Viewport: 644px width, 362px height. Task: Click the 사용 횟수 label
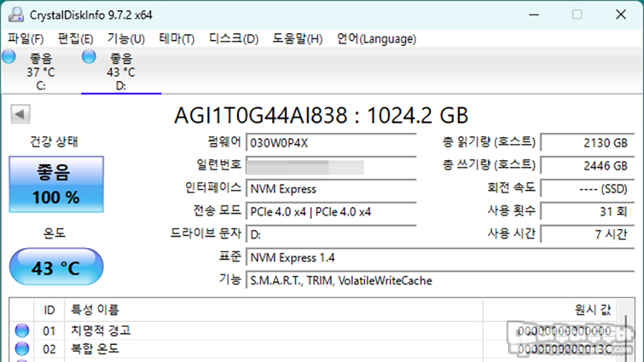pyautogui.click(x=512, y=210)
